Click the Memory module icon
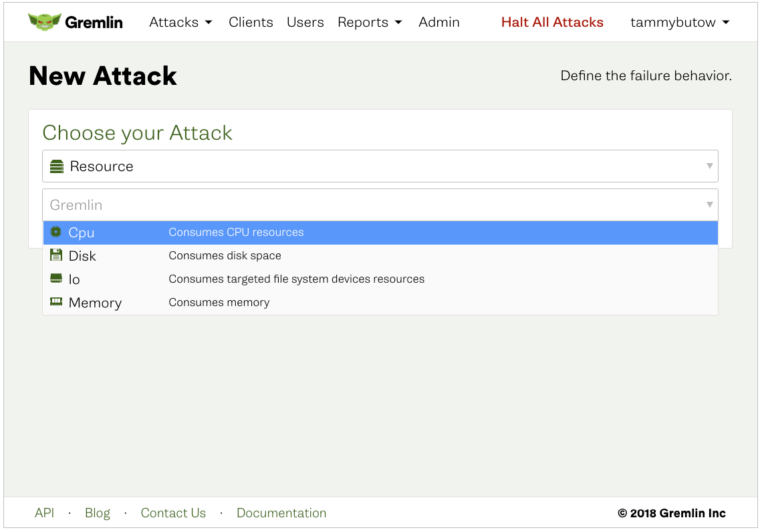Viewport: 762px width, 532px height. tap(56, 301)
